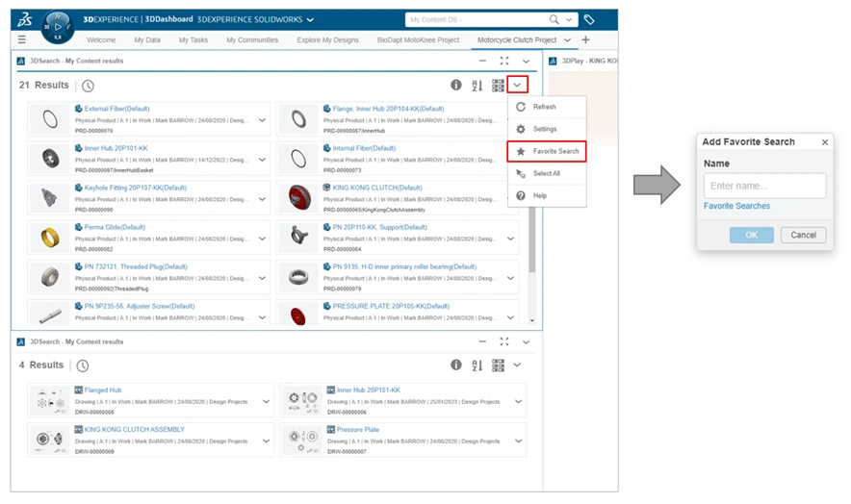Click OK in Add Favorite Search
Viewport: 851px width, 504px height.
(751, 235)
